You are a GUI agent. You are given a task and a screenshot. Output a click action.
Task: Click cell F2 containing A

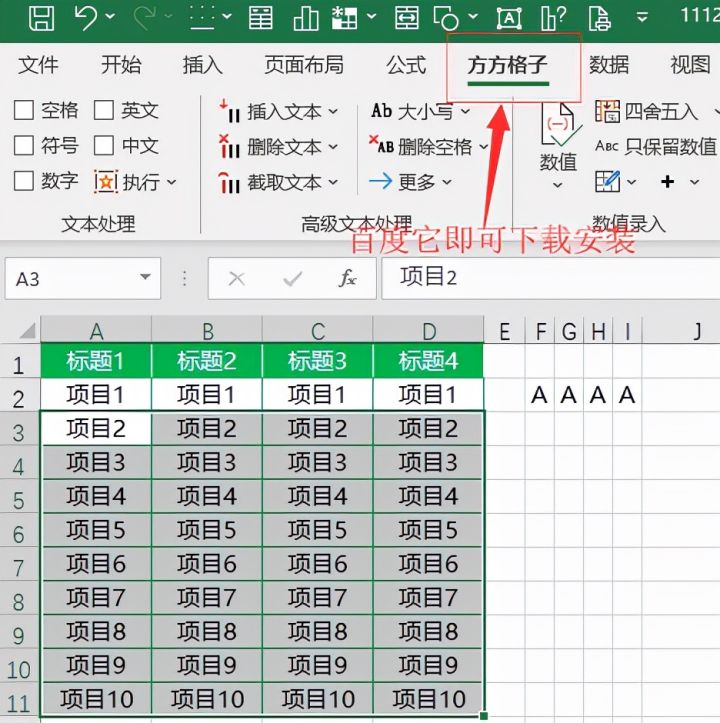[x=540, y=395]
